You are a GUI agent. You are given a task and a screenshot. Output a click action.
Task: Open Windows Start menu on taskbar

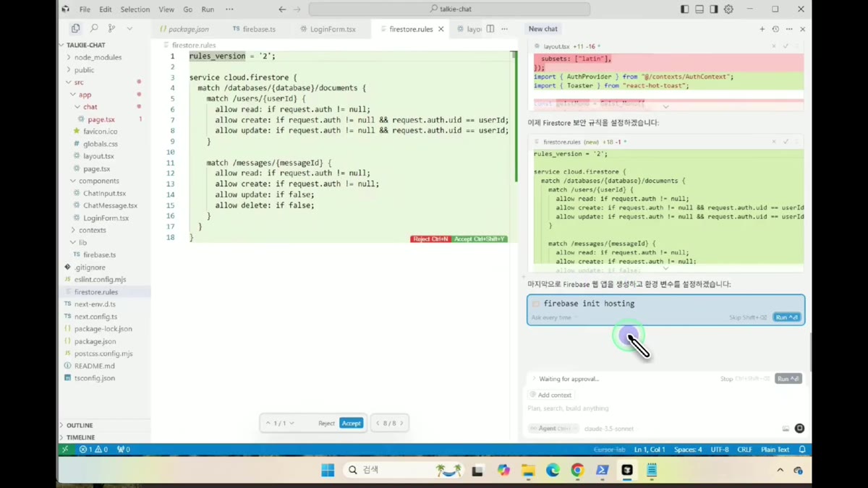pos(328,470)
